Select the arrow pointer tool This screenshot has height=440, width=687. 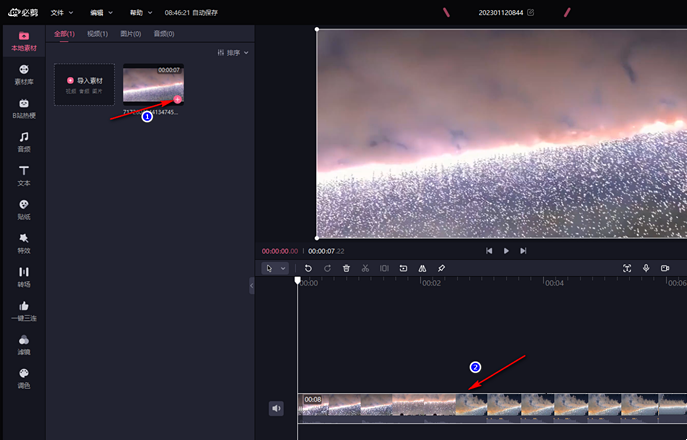tap(269, 268)
